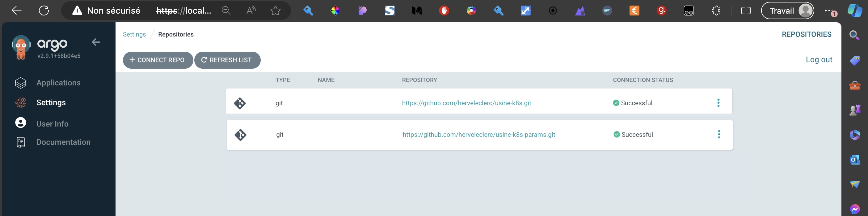
Task: Open the browser Extensions puzzle icon
Action: click(716, 11)
